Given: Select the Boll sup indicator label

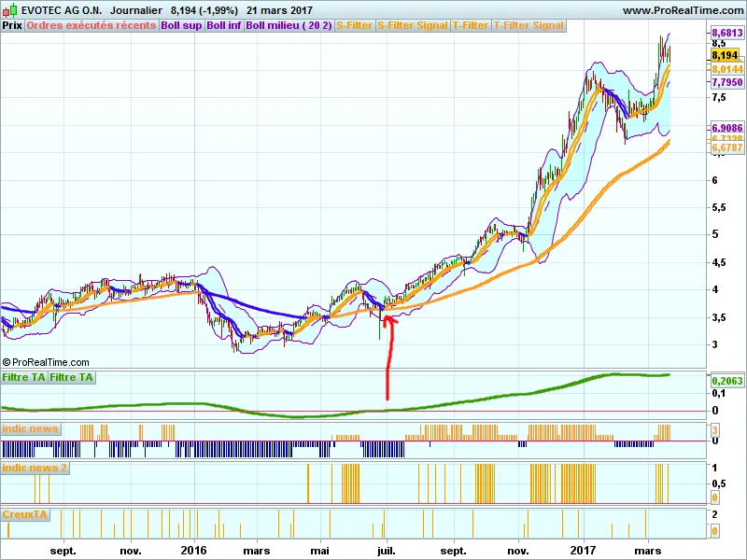Looking at the screenshot, I should tap(181, 25).
